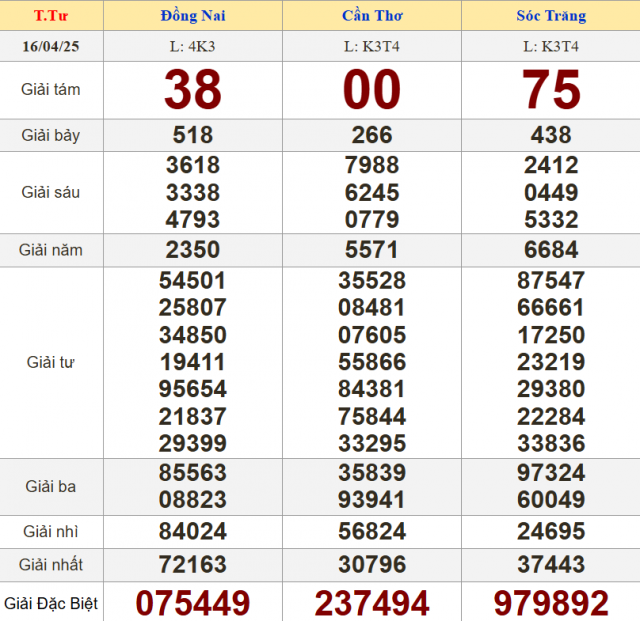Click Giải tư number 35528
The height and width of the screenshot is (621, 640).
pos(372,280)
